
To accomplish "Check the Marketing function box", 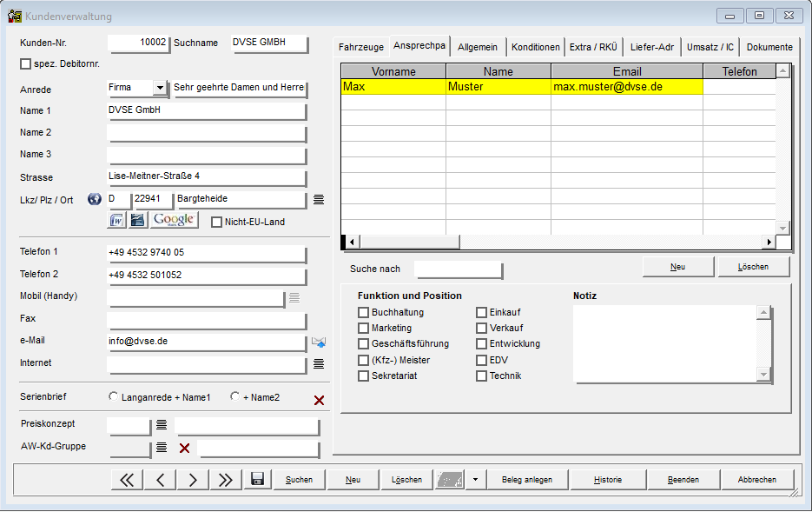I will click(x=364, y=328).
